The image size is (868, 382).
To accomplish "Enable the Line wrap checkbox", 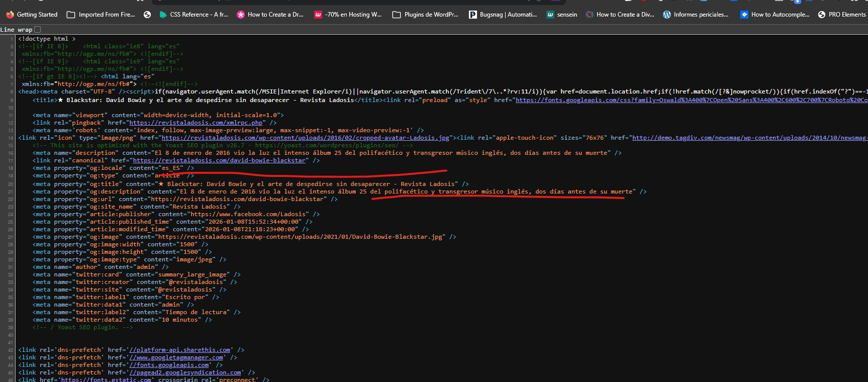I will pos(37,30).
